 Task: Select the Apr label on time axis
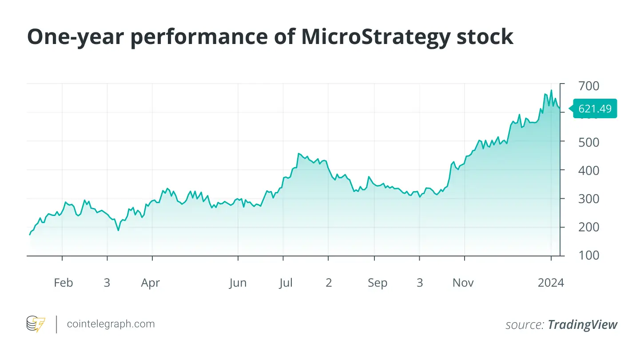pyautogui.click(x=151, y=283)
